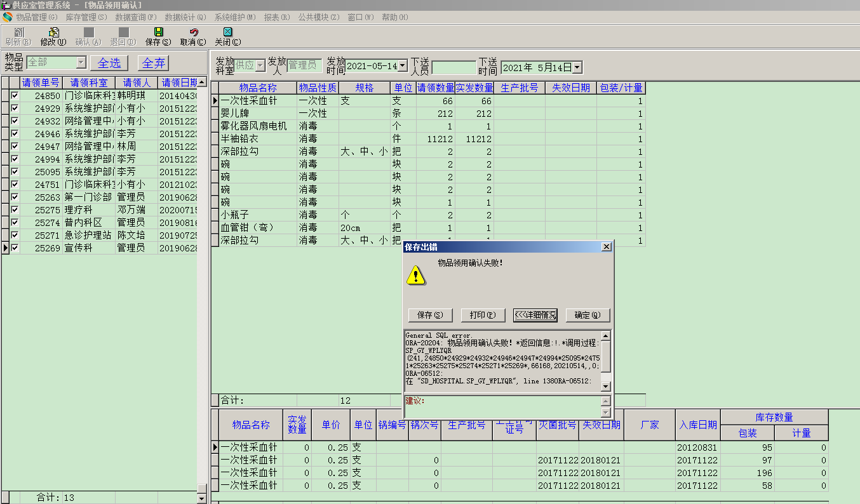This screenshot has width=860, height=504.
Task: Close the 保存出错 error dialog
Action: (607, 246)
